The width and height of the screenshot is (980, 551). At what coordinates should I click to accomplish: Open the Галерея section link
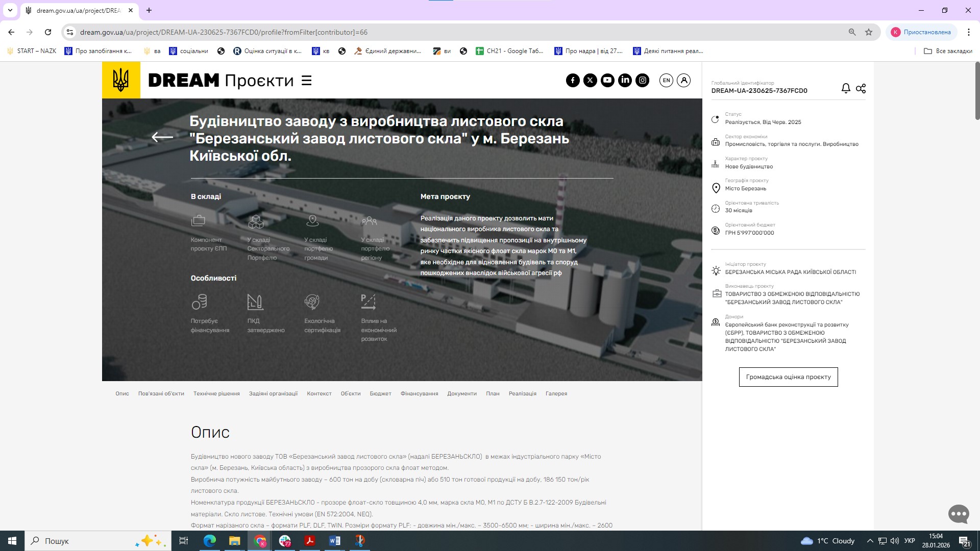coord(556,393)
